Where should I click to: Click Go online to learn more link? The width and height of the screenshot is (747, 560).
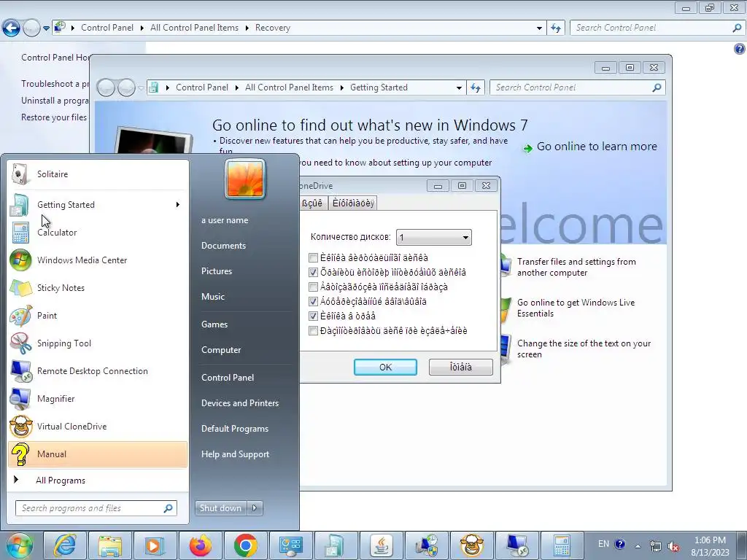click(x=597, y=147)
